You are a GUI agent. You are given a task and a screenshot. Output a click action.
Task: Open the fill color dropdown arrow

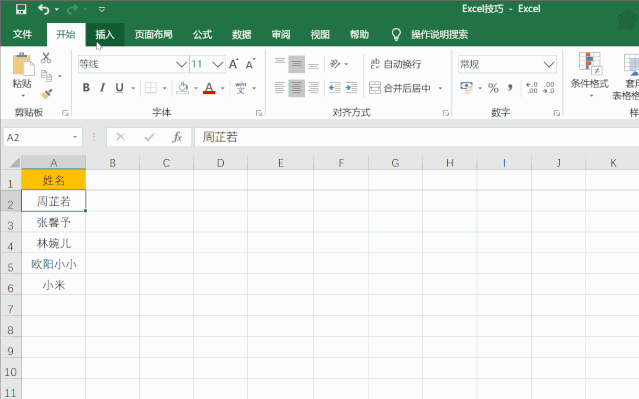point(196,88)
